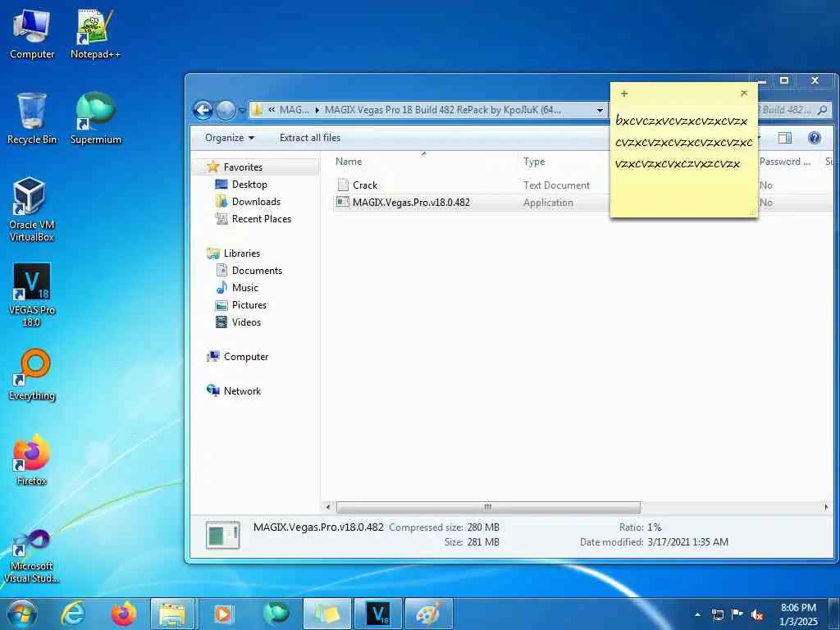Switch to Sticky Notes in the taskbar
The image size is (840, 630).
(326, 614)
